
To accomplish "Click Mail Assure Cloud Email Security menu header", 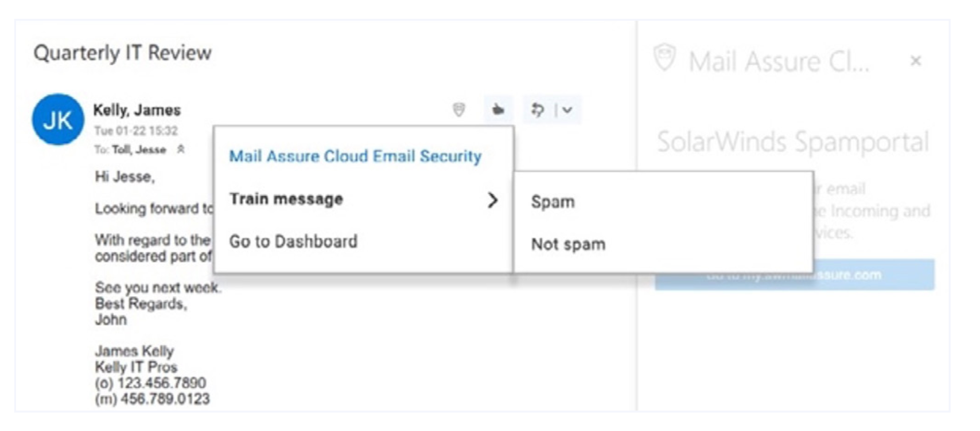I will [x=355, y=156].
